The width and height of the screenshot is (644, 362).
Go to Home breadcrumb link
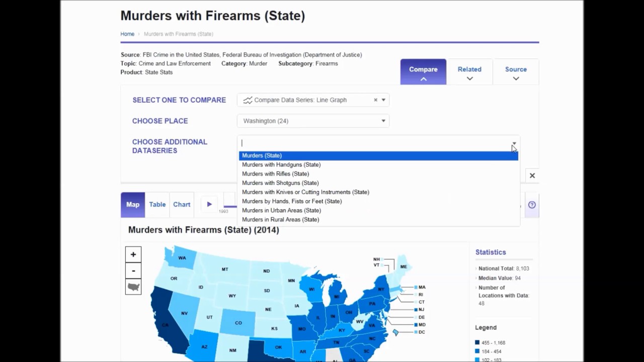point(127,34)
